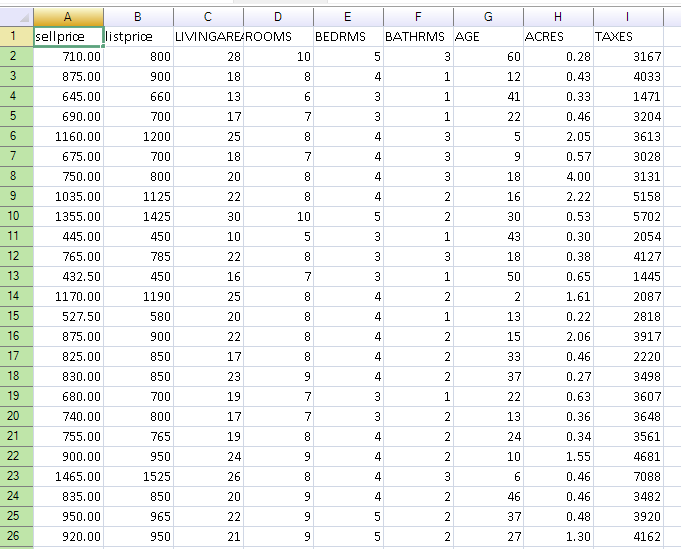
Task: Select taxes cell 3167
Action: click(x=628, y=56)
